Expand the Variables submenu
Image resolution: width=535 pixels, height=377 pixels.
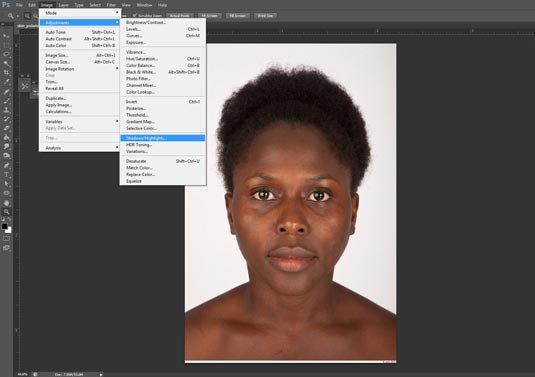[79, 121]
